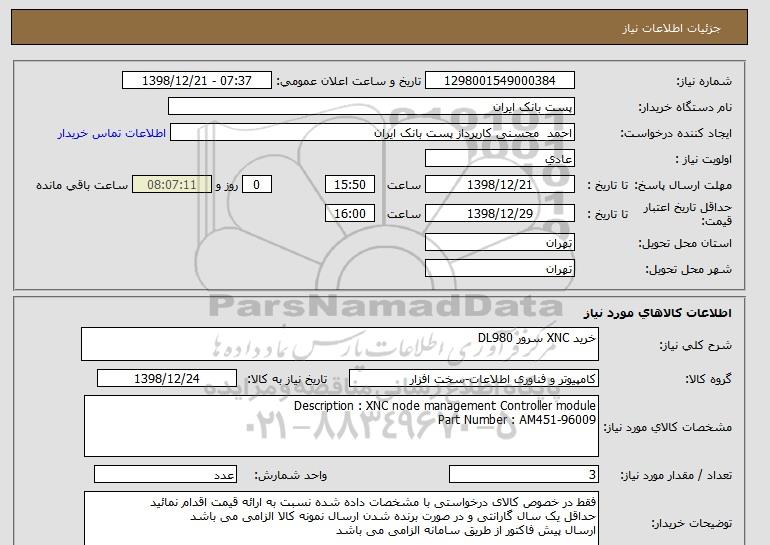Click the request creator field احمد محسنی
Image resolution: width=770 pixels, height=545 pixels.
372,133
